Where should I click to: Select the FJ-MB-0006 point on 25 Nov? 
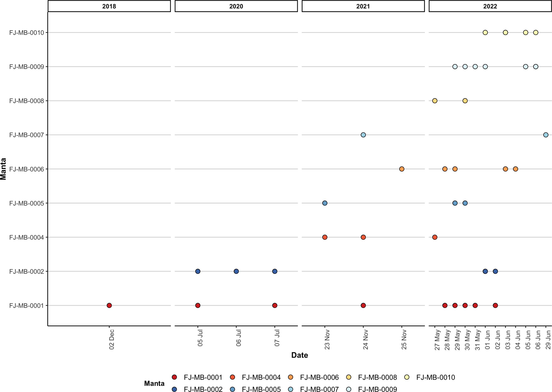[x=401, y=169]
